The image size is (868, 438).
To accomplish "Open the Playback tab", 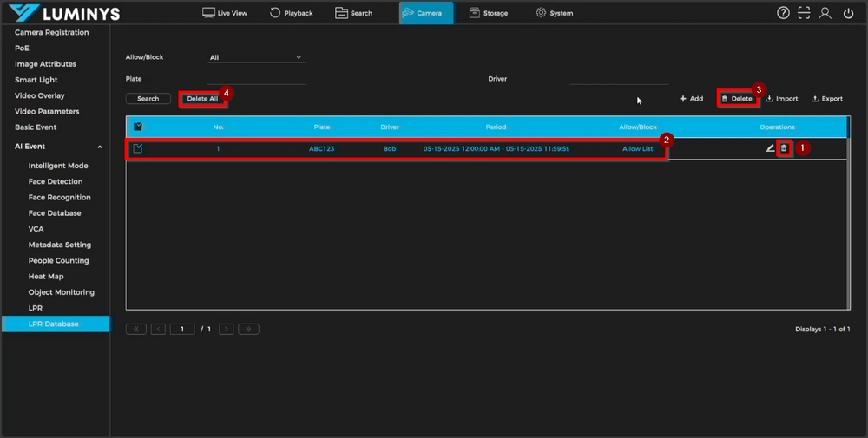I will click(291, 13).
